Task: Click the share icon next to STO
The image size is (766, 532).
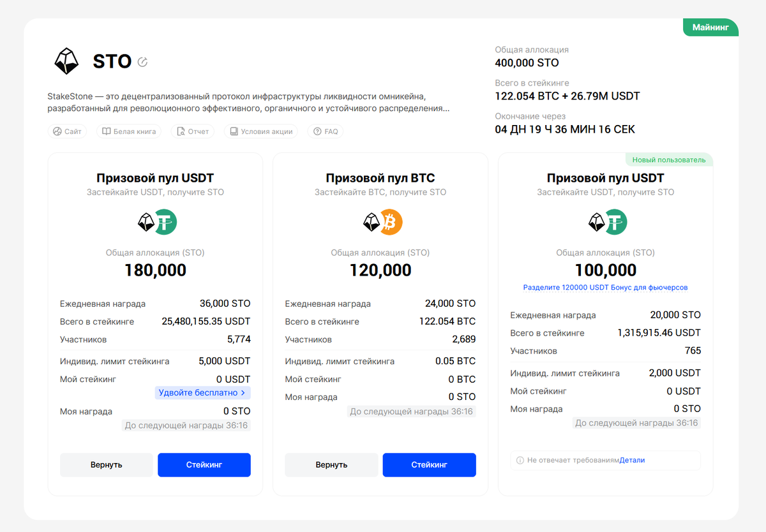Action: [142, 62]
